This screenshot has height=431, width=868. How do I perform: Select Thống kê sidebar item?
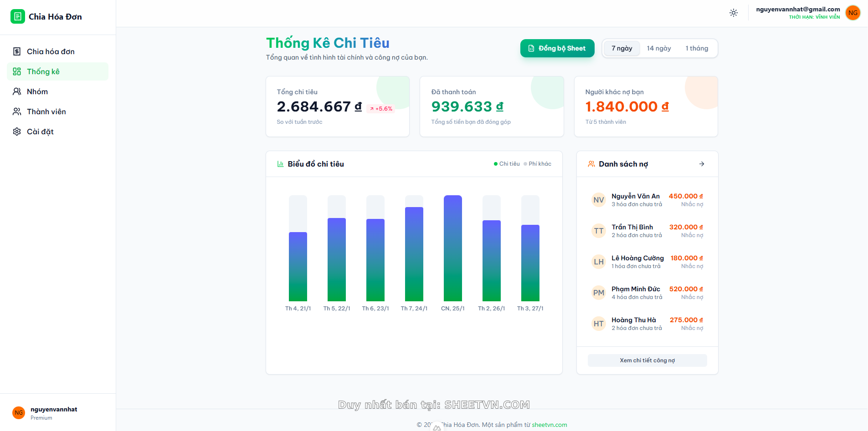[x=43, y=71]
